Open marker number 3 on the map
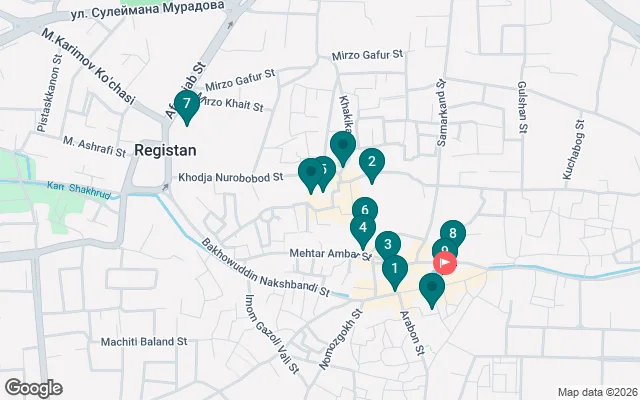This screenshot has width=640, height=400. (387, 244)
